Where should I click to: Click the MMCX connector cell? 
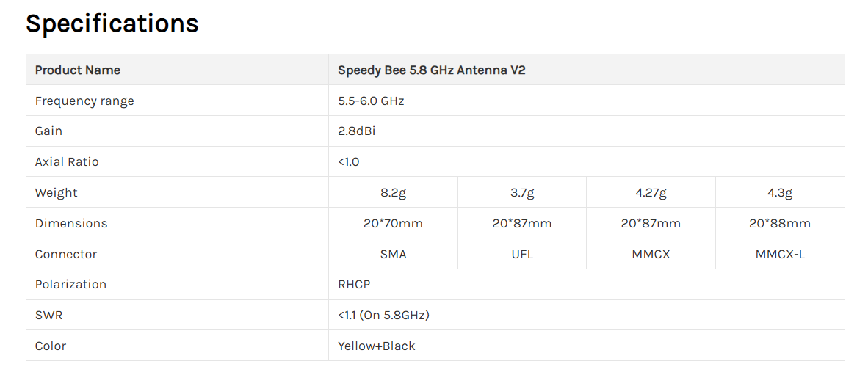coord(651,255)
